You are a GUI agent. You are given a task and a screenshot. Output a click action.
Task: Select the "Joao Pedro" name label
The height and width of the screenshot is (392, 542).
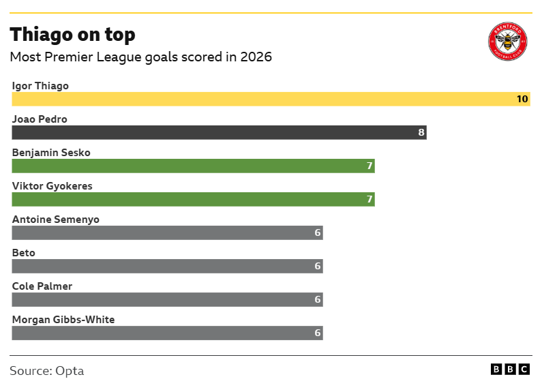click(40, 119)
